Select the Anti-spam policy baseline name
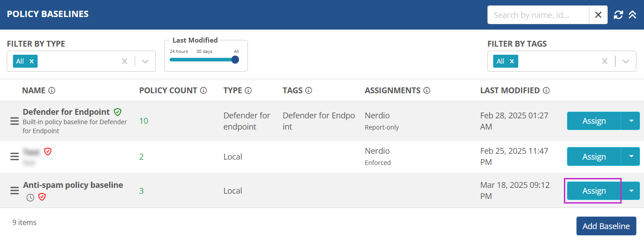644x243 pixels. pyautogui.click(x=73, y=185)
